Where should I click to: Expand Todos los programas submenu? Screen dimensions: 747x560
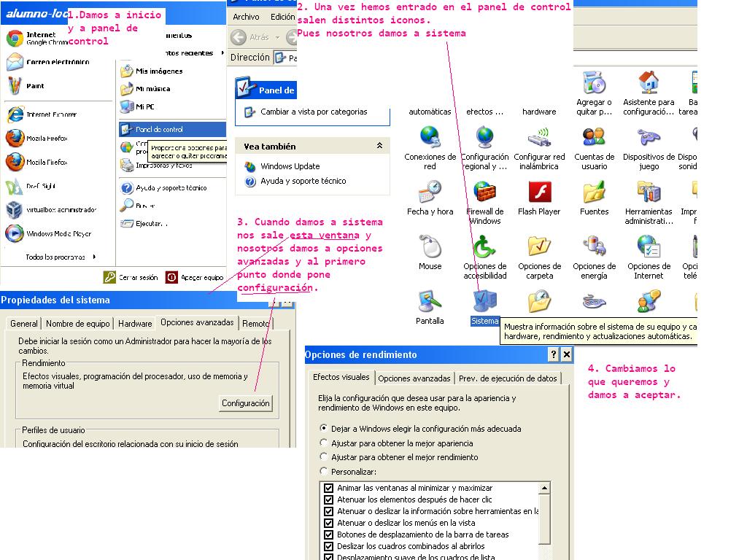[x=61, y=257]
